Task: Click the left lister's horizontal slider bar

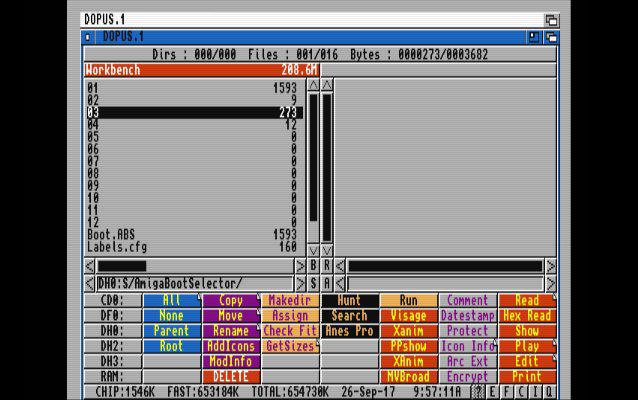Action: click(195, 266)
